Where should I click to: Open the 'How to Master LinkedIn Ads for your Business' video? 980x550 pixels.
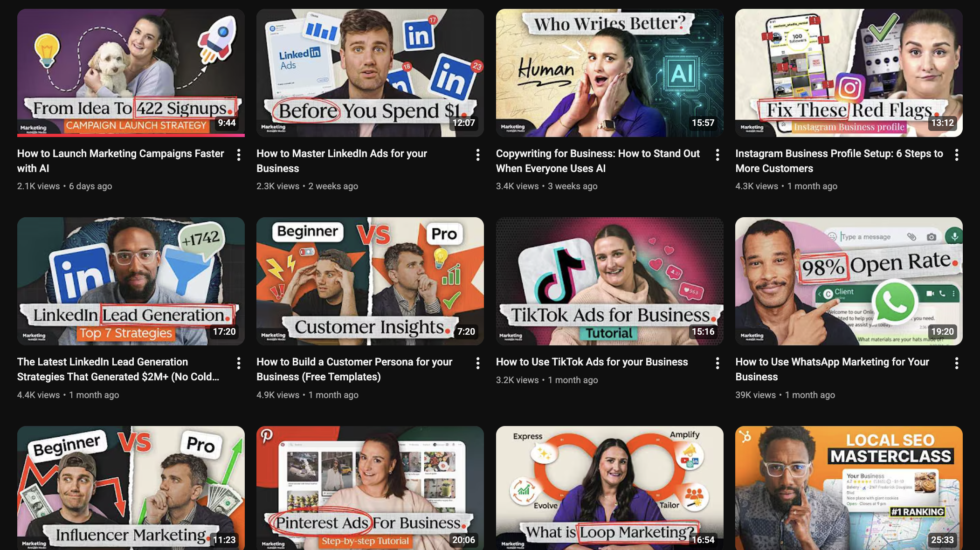[342, 161]
